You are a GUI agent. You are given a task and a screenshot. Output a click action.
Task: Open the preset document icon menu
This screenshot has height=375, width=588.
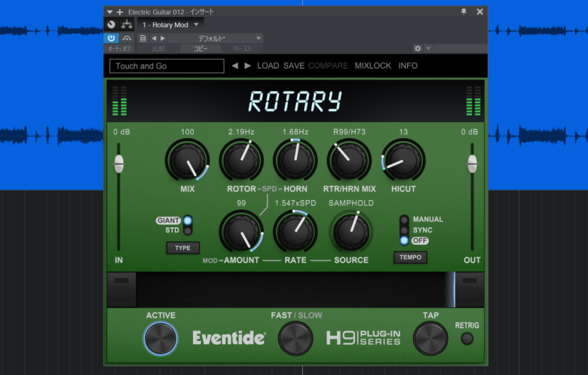point(142,38)
